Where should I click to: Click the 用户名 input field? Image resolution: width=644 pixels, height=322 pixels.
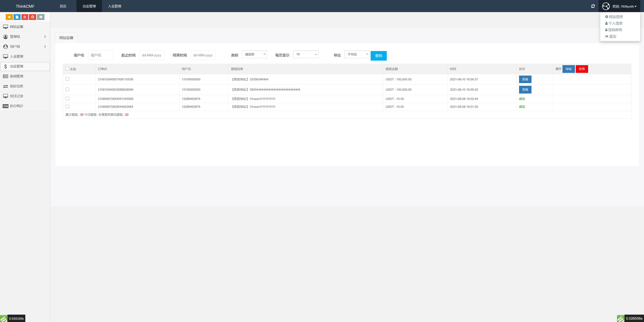pos(100,55)
